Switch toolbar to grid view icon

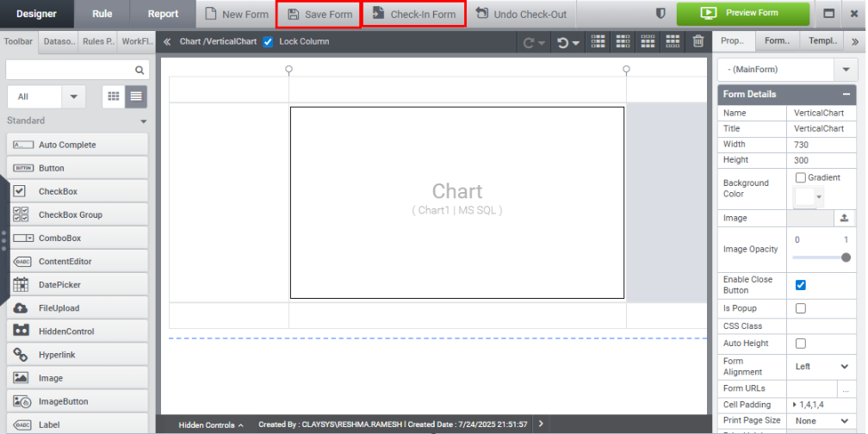pyautogui.click(x=114, y=96)
